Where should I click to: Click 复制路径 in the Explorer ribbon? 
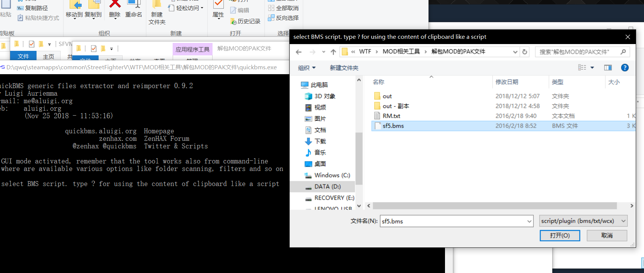(x=32, y=8)
